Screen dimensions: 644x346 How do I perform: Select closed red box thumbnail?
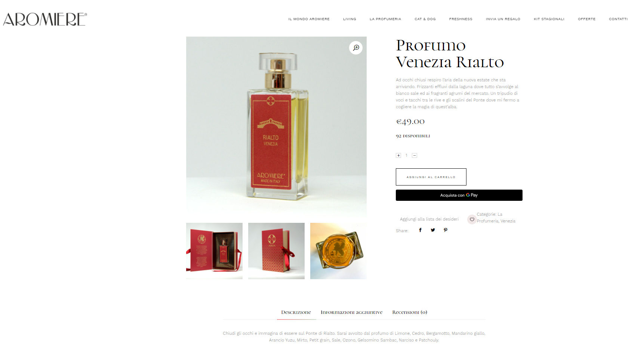276,251
